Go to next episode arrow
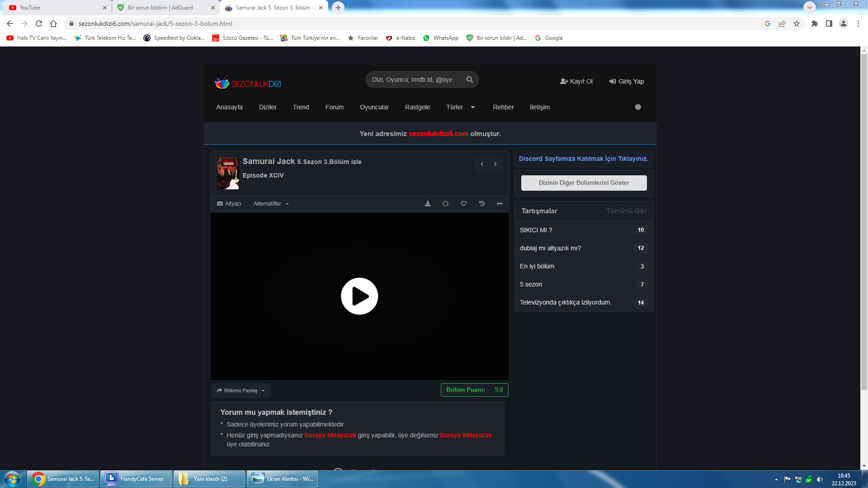Screen dimensions: 868x488 pos(495,164)
